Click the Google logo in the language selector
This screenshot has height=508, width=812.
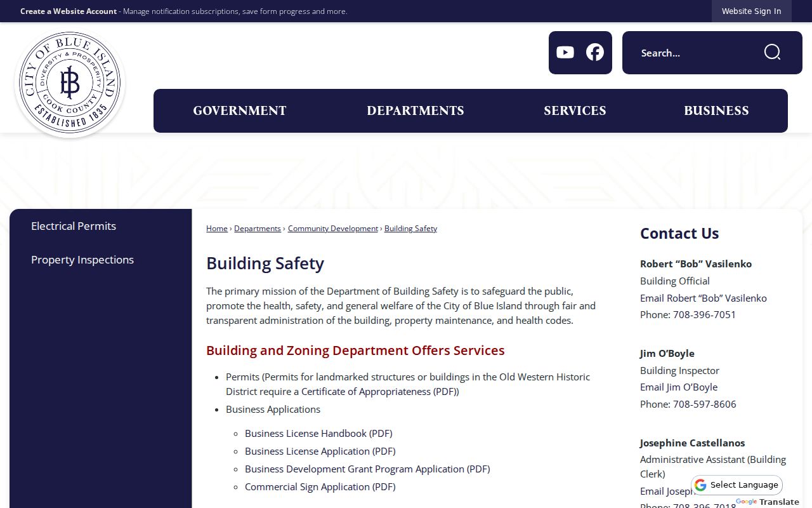point(700,485)
